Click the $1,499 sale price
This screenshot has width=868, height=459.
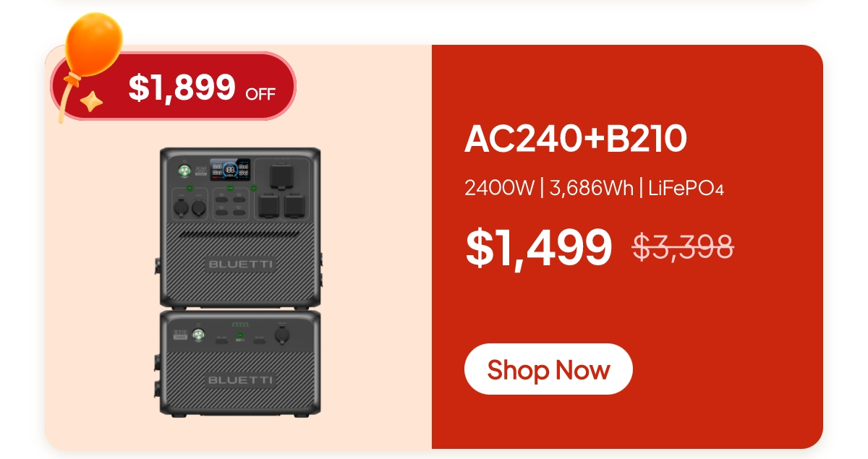pyautogui.click(x=539, y=247)
